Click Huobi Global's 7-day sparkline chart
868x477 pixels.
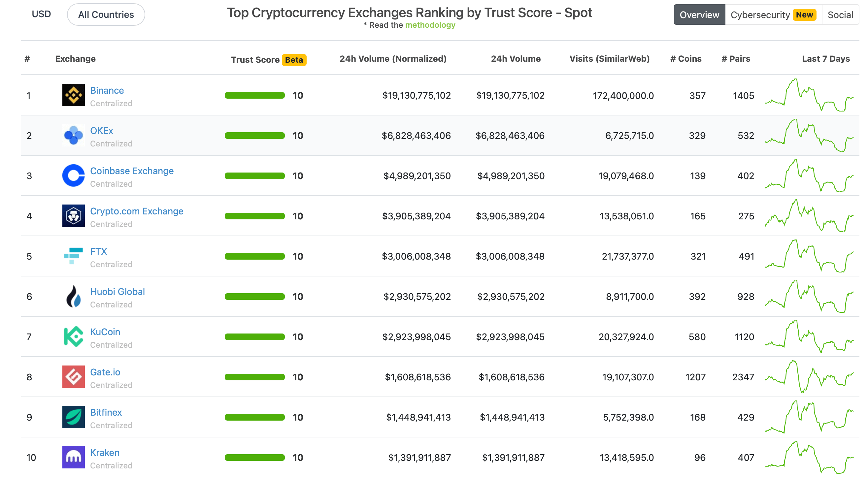click(809, 296)
